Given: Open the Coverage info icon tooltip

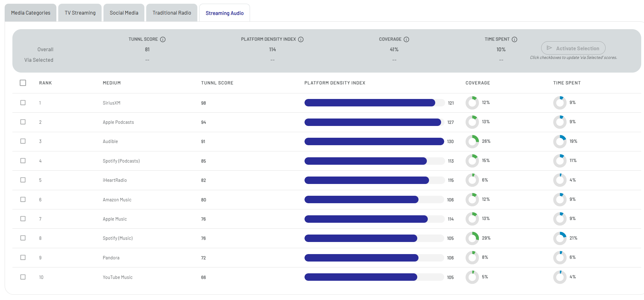Looking at the screenshot, I should tap(406, 39).
